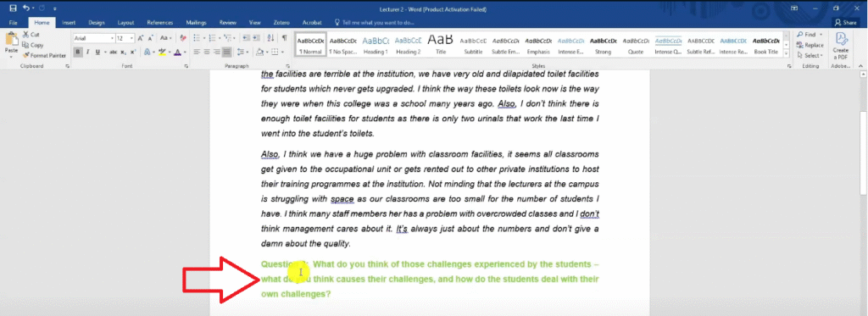Viewport: 868px width, 316px height.
Task: Switch to the References tab
Action: click(x=160, y=23)
